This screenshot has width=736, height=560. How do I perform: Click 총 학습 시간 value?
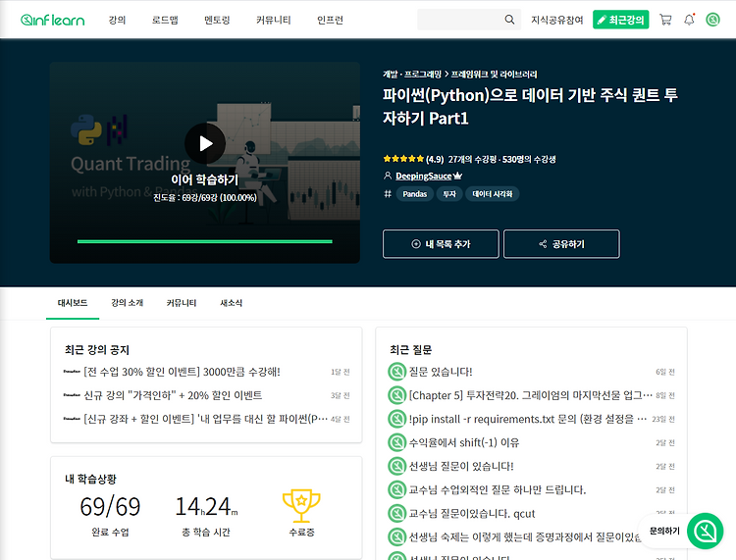tap(206, 506)
